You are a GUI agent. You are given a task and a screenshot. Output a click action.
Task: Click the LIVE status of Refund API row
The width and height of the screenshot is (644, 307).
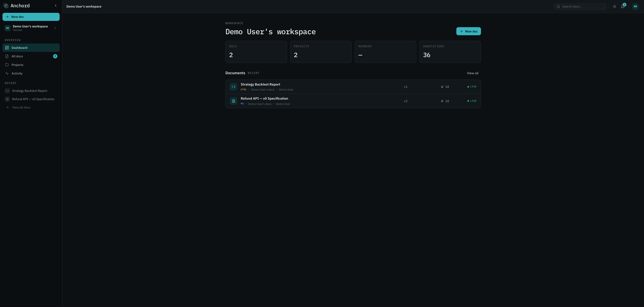pos(472,101)
